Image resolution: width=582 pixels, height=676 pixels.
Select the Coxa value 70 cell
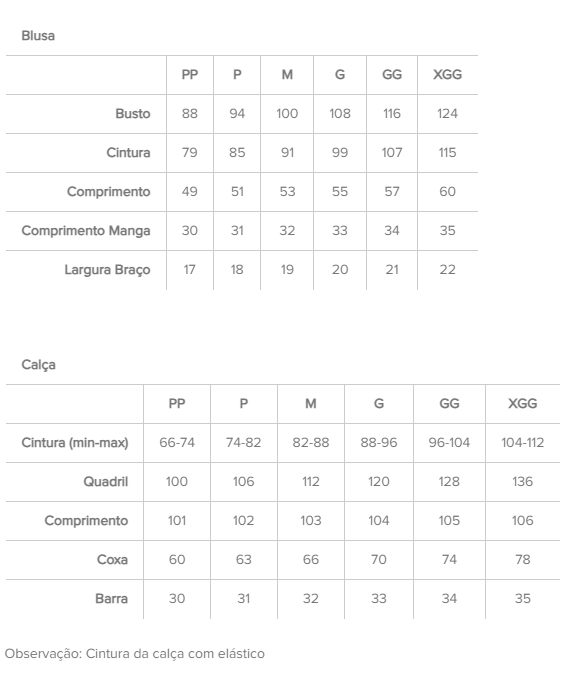pos(379,560)
